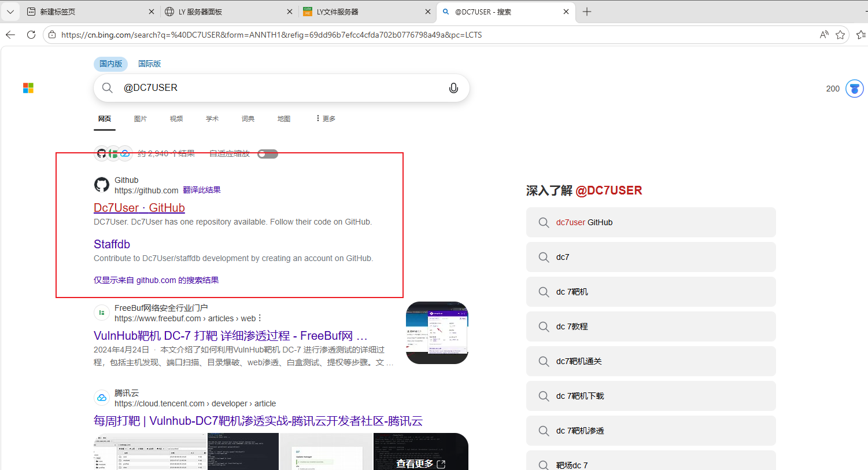Reload the page with the refresh icon
This screenshot has width=868, height=470.
[31, 35]
